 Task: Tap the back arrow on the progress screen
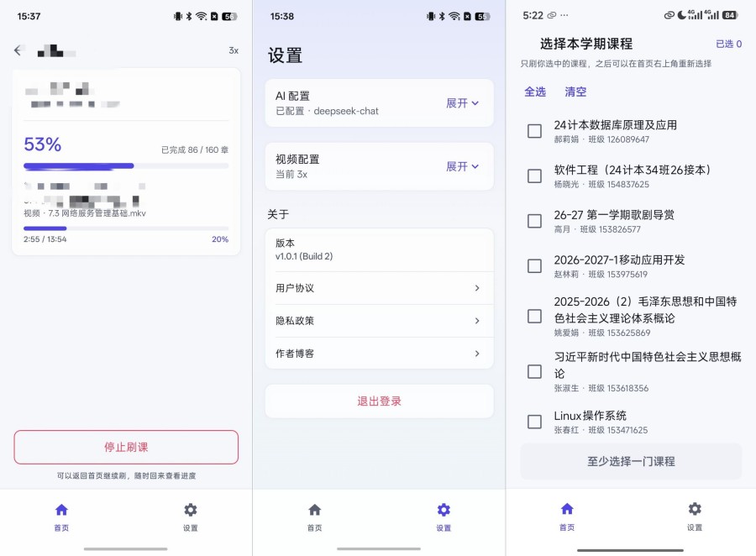point(18,50)
